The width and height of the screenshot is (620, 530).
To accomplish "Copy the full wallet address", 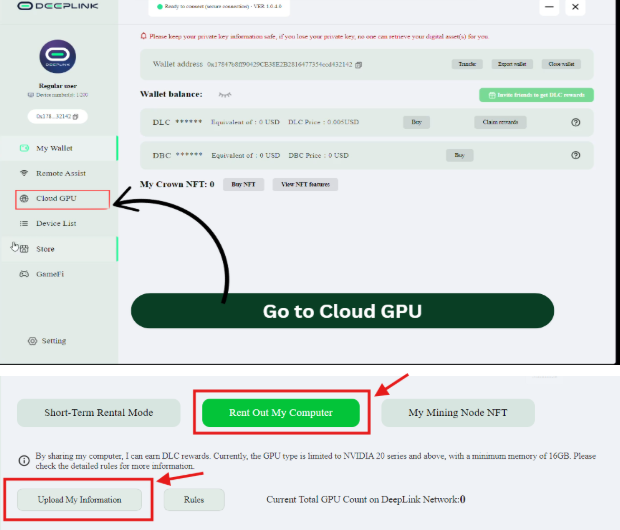I will (x=358, y=65).
